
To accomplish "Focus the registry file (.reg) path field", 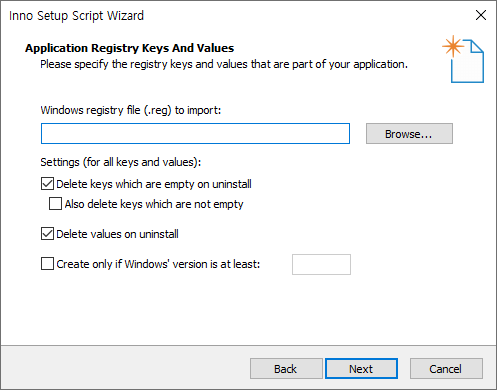I will 195,134.
